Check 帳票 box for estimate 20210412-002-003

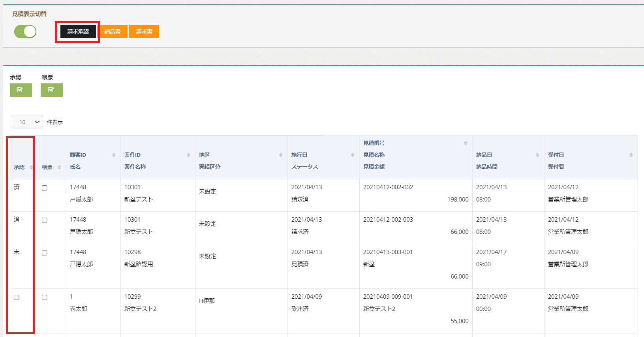(45, 220)
